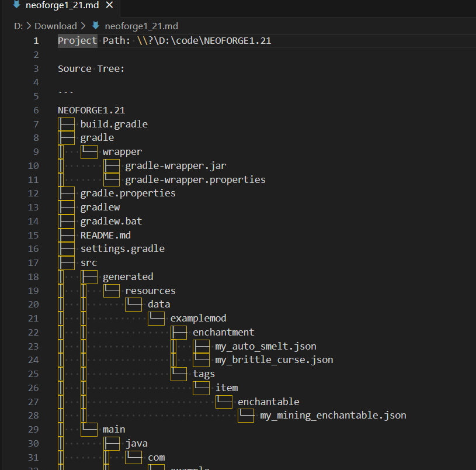The image size is (476, 470).
Task: Click the data entry on line 20
Action: click(159, 305)
